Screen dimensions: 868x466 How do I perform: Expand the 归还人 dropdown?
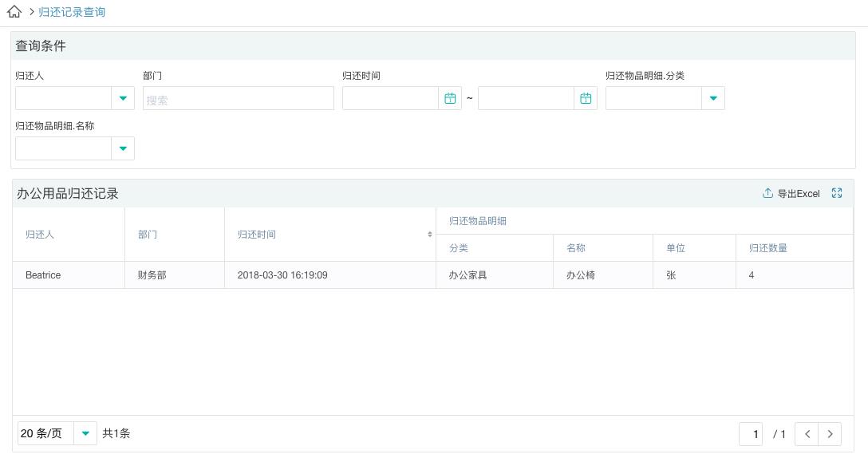123,98
